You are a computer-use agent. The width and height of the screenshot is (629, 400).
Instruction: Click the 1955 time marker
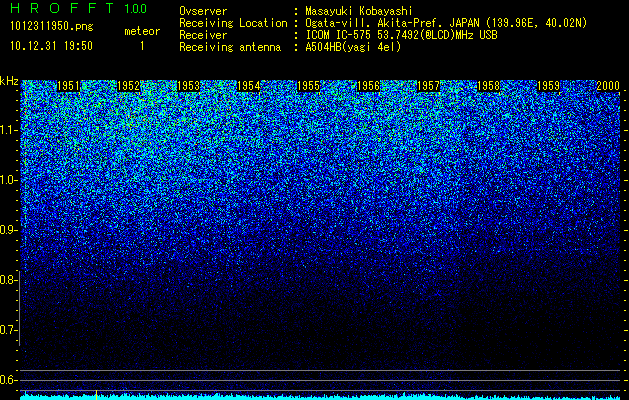tap(308, 86)
